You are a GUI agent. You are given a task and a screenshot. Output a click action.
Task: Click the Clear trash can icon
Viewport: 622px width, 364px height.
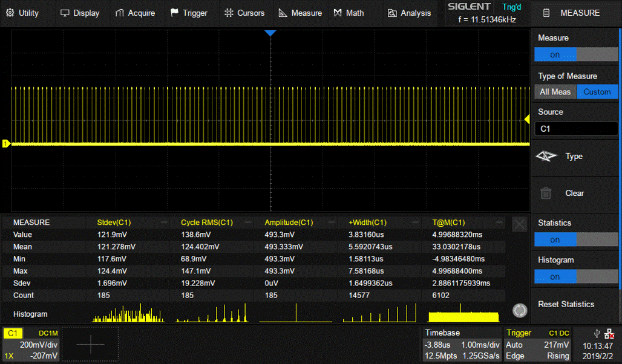546,193
